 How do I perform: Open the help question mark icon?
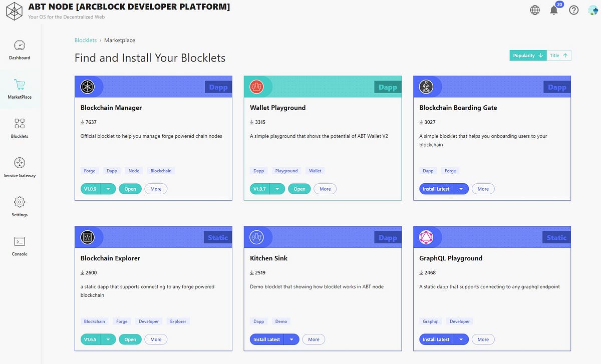click(x=574, y=10)
